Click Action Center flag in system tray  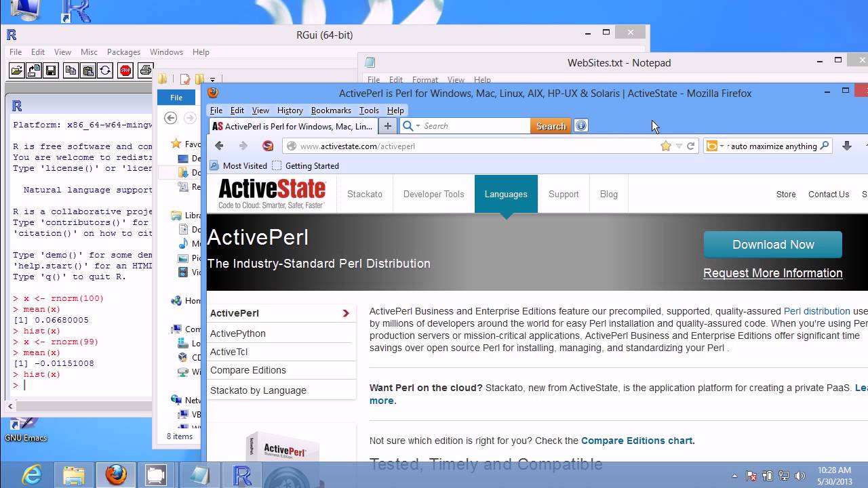click(x=751, y=476)
